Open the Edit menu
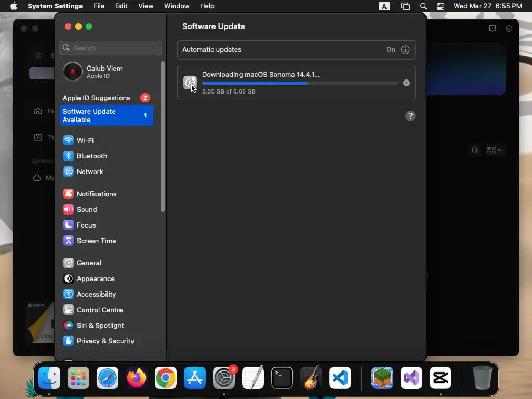The width and height of the screenshot is (532, 399). [x=121, y=6]
